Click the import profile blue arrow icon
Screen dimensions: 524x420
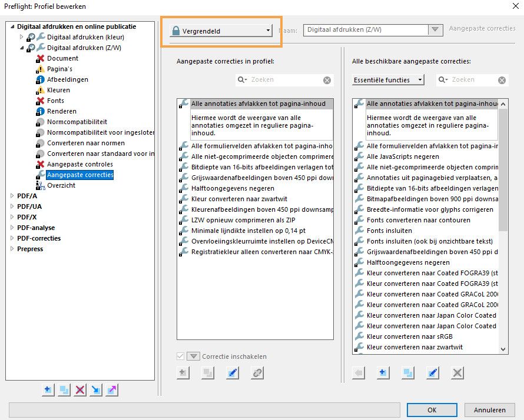pyautogui.click(x=96, y=389)
